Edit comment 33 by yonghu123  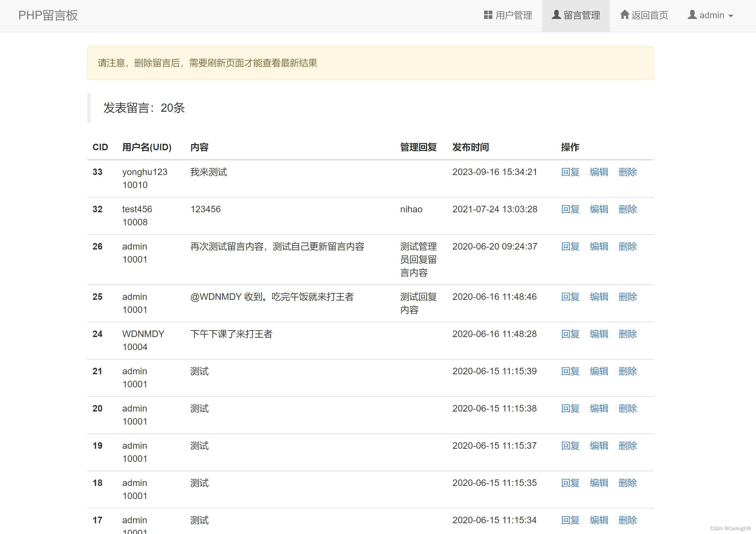click(x=599, y=172)
